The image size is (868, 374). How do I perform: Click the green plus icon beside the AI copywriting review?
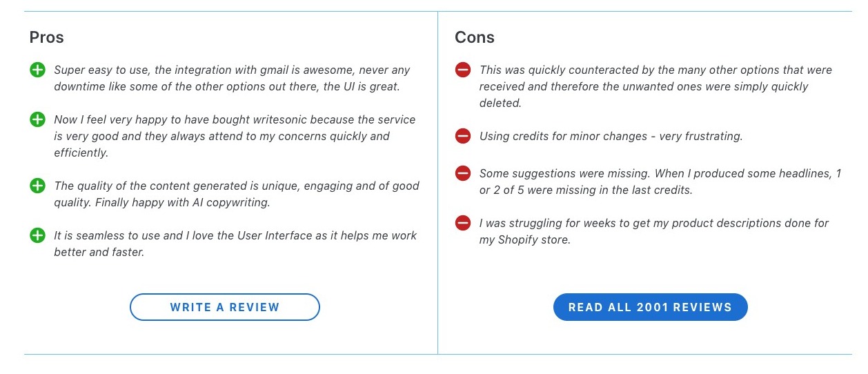[37, 186]
